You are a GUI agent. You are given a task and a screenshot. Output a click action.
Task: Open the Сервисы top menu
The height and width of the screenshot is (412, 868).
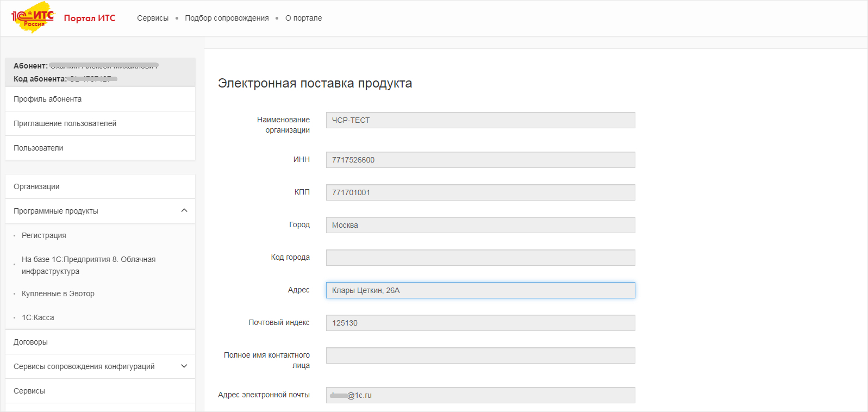click(153, 18)
